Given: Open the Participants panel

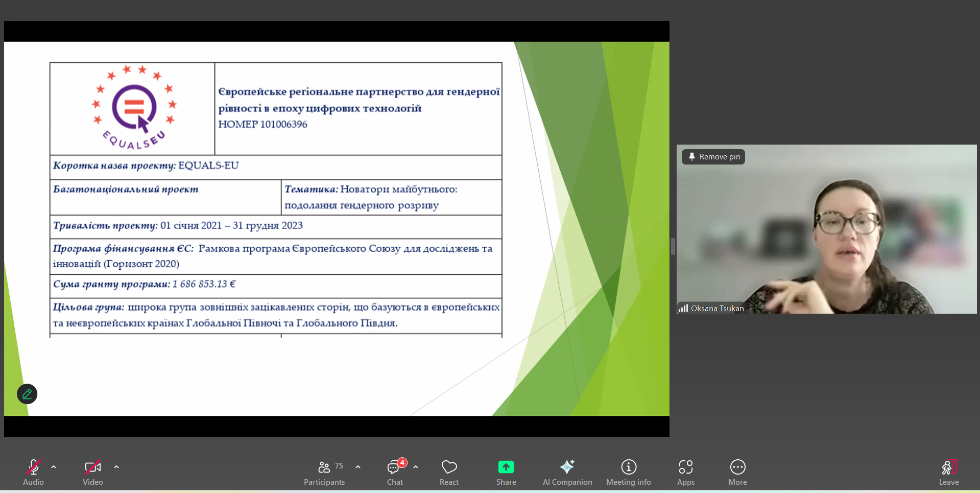Looking at the screenshot, I should [x=324, y=472].
